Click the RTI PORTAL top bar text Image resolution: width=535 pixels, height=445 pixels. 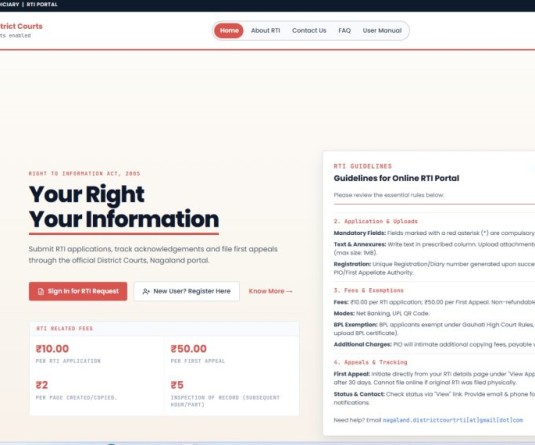click(x=42, y=4)
